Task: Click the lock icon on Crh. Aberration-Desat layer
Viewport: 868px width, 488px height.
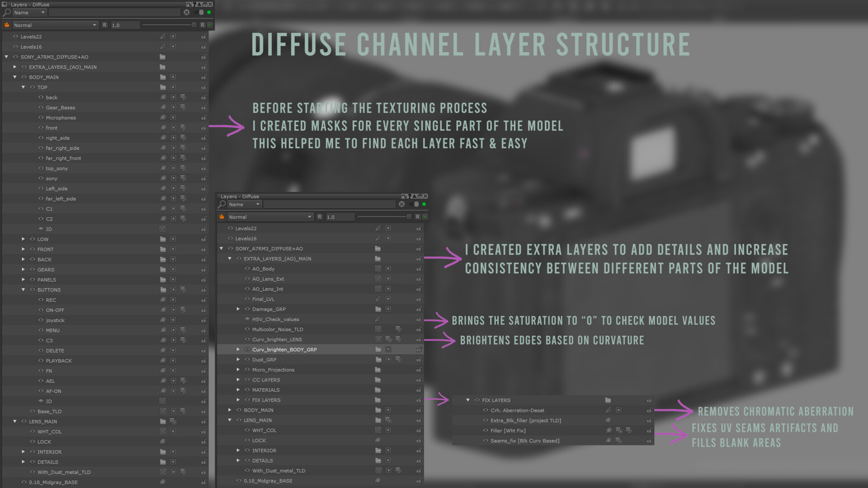Action: pos(649,410)
